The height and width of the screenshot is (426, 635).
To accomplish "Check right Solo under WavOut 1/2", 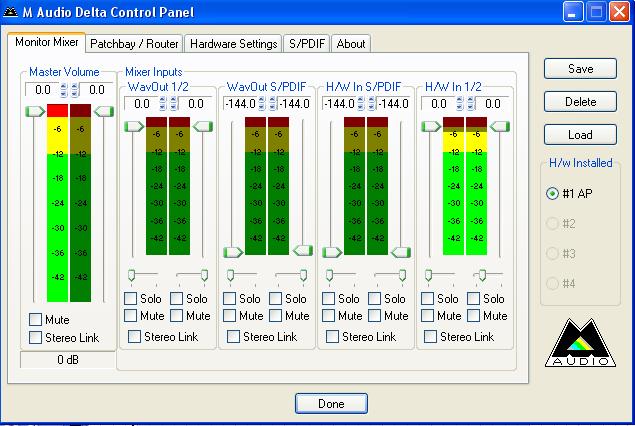I will 177,299.
